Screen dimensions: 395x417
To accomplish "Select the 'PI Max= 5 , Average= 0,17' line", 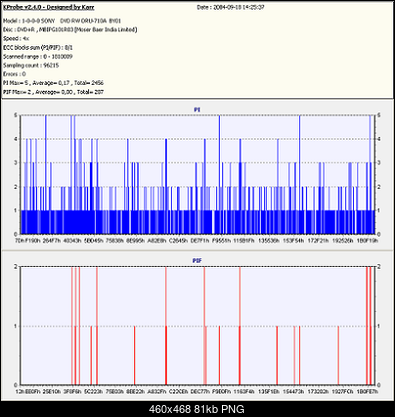I will [x=53, y=83].
